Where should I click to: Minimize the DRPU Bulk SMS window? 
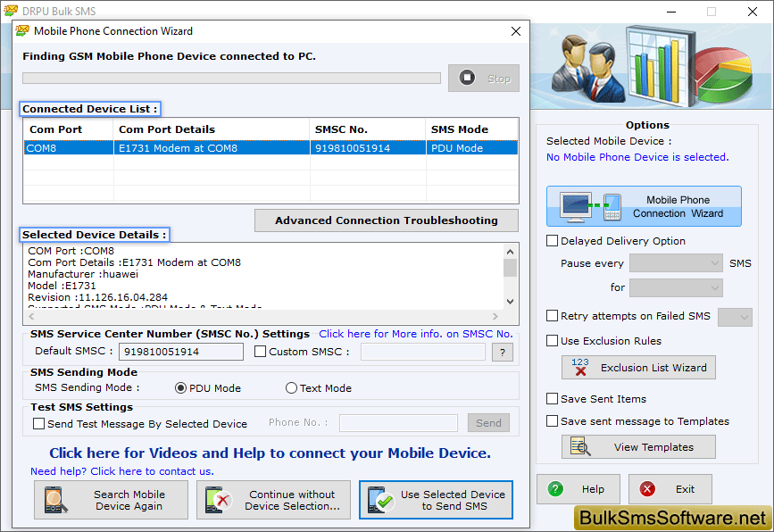(x=671, y=12)
